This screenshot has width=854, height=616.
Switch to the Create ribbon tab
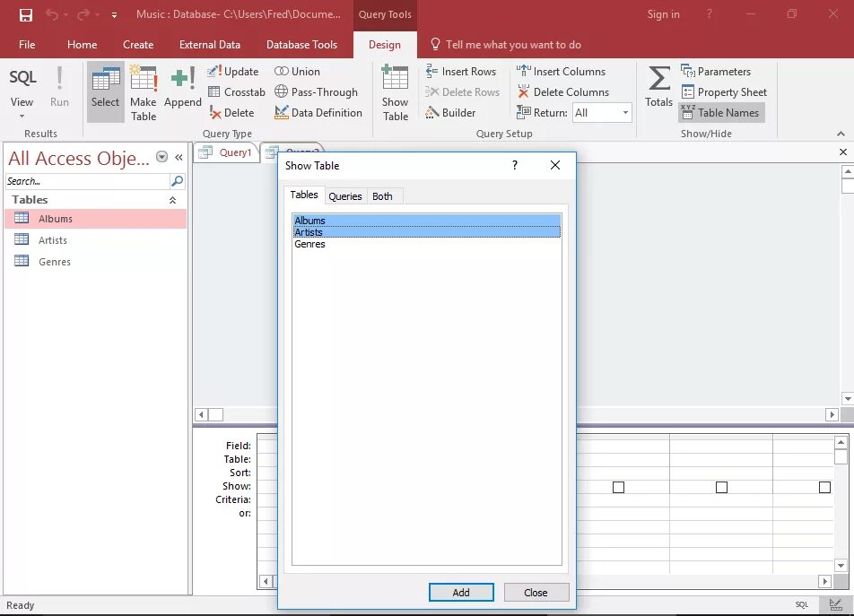138,45
